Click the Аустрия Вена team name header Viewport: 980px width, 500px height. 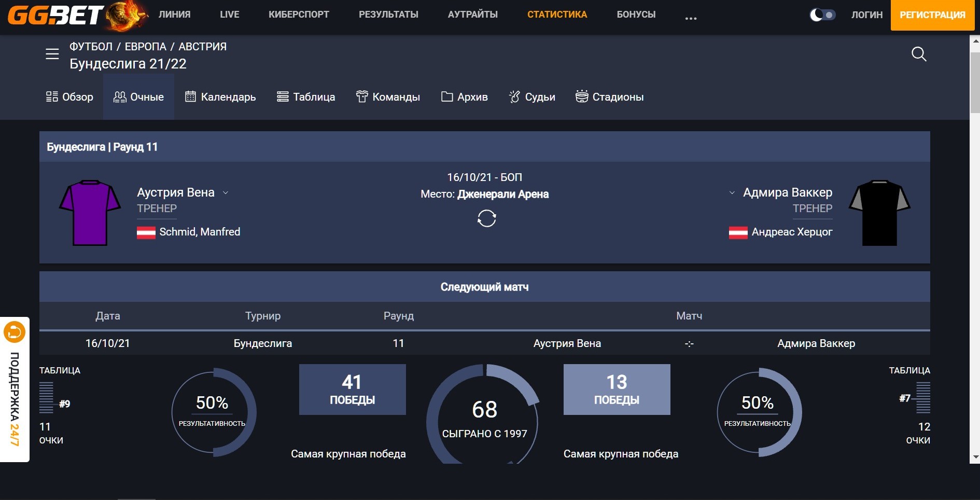(x=176, y=192)
